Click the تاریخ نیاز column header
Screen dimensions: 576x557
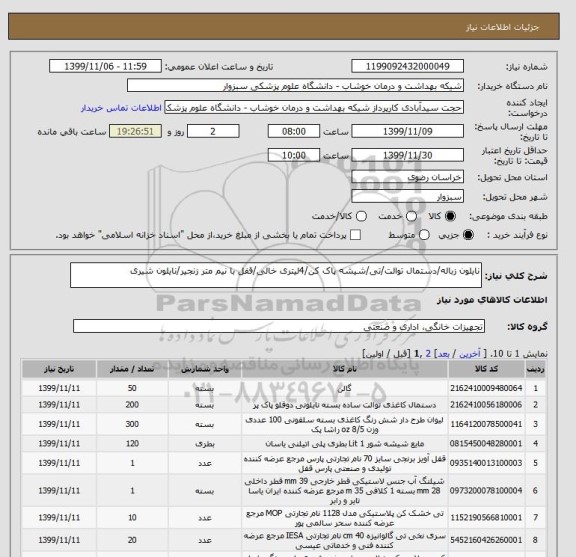59,369
